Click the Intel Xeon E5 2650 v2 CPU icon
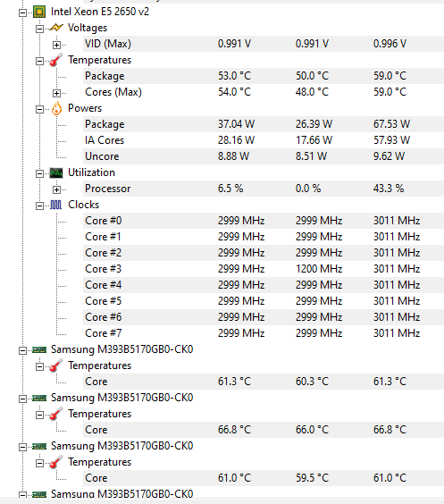The height and width of the screenshot is (504, 444). coord(39,12)
